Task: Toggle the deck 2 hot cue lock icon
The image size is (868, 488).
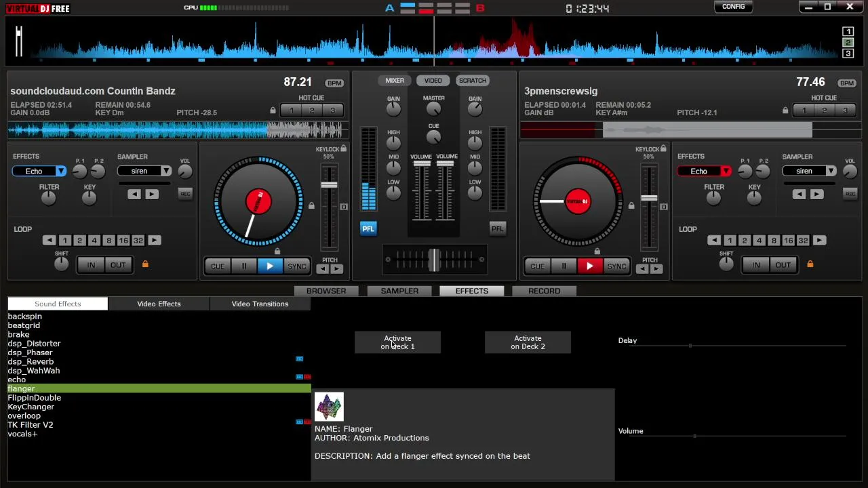Action: pyautogui.click(x=785, y=110)
